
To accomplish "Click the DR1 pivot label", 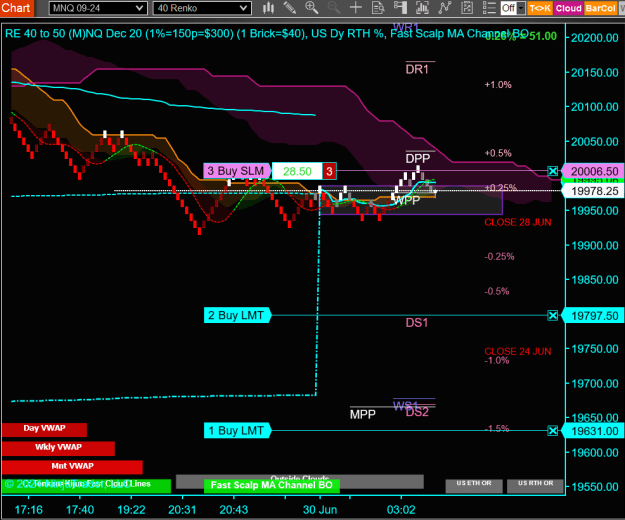I will (x=417, y=70).
